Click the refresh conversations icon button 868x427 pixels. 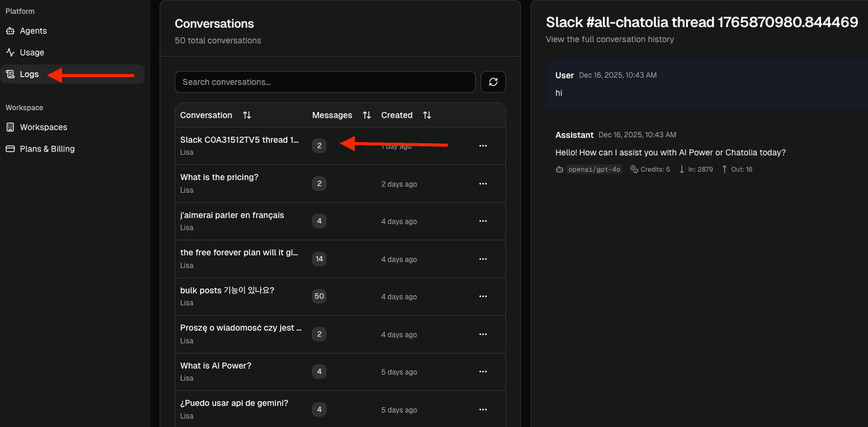[x=493, y=82]
